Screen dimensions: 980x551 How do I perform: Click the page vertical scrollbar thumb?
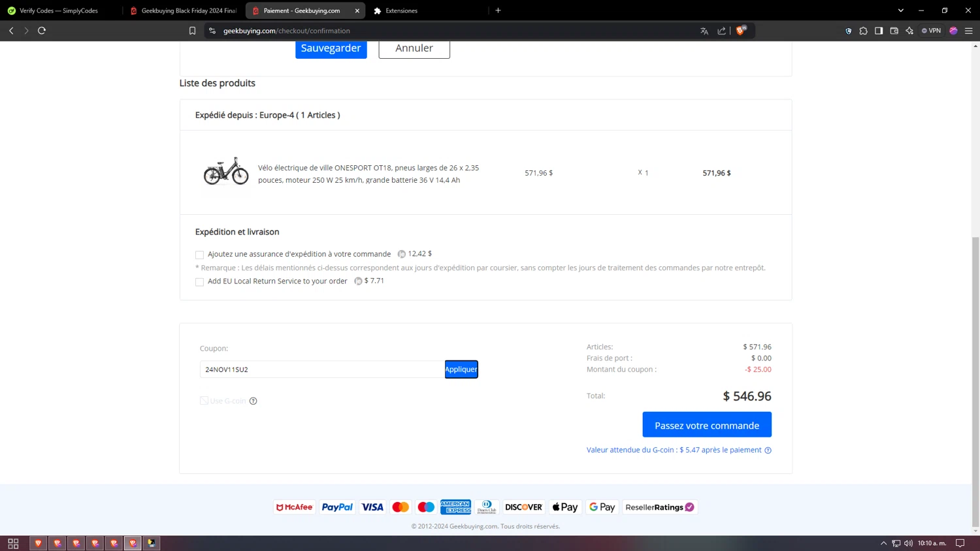point(975,382)
